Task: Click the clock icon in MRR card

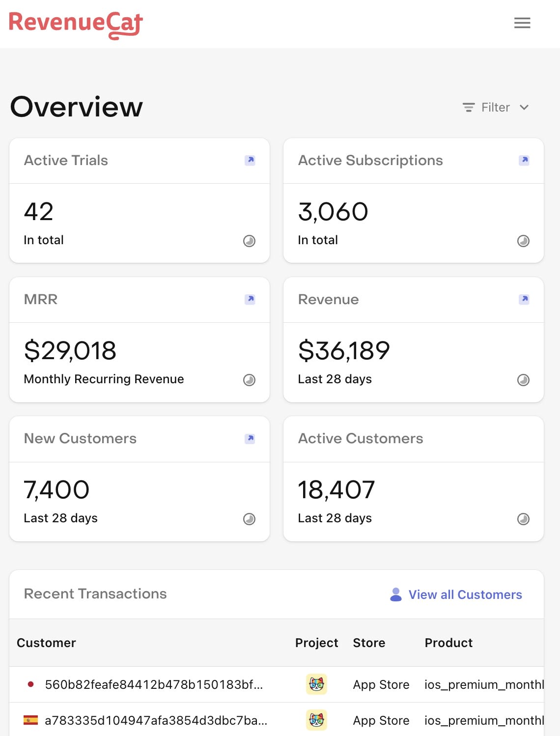Action: [x=250, y=380]
